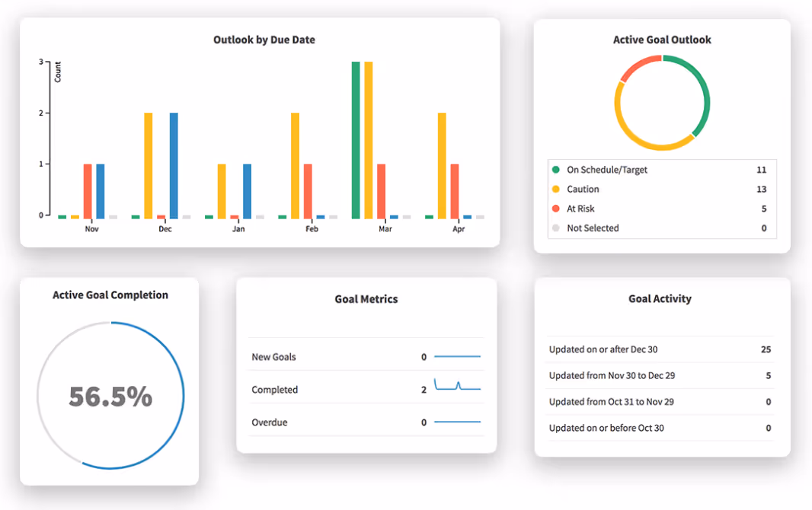Click the red segment of the donut chart

(638, 65)
